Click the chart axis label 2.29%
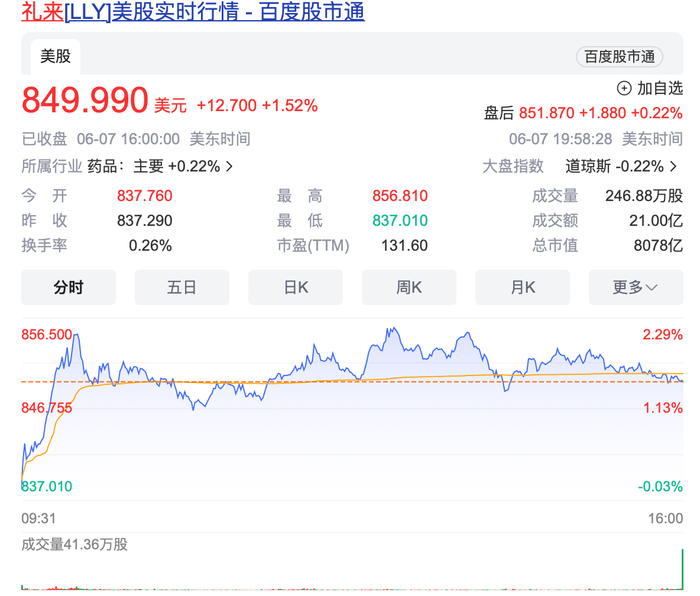700x596 pixels. (663, 335)
